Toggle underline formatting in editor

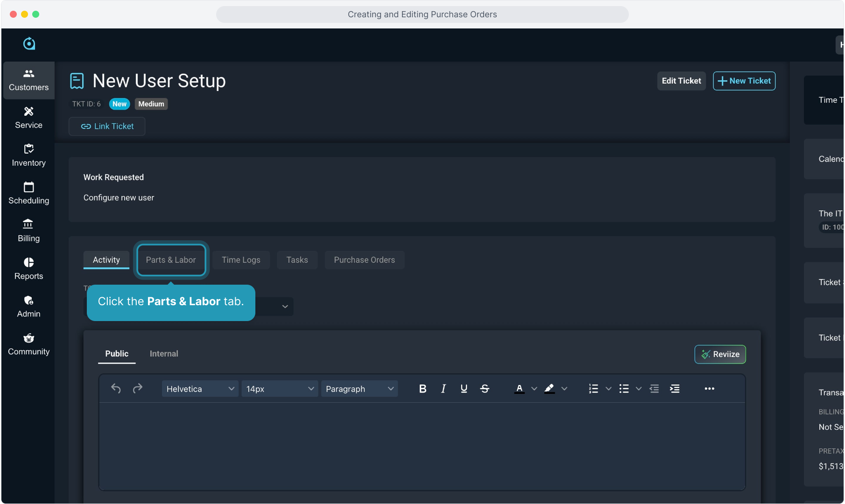(464, 389)
